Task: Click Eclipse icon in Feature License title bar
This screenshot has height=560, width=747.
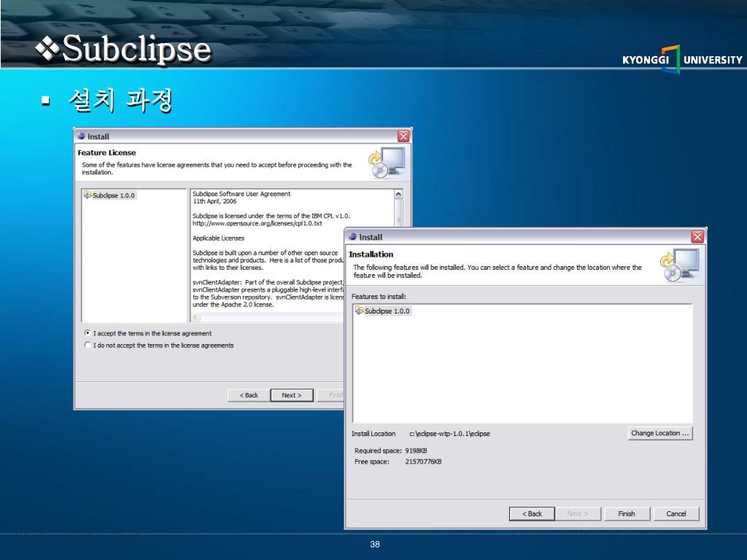Action: 82,136
